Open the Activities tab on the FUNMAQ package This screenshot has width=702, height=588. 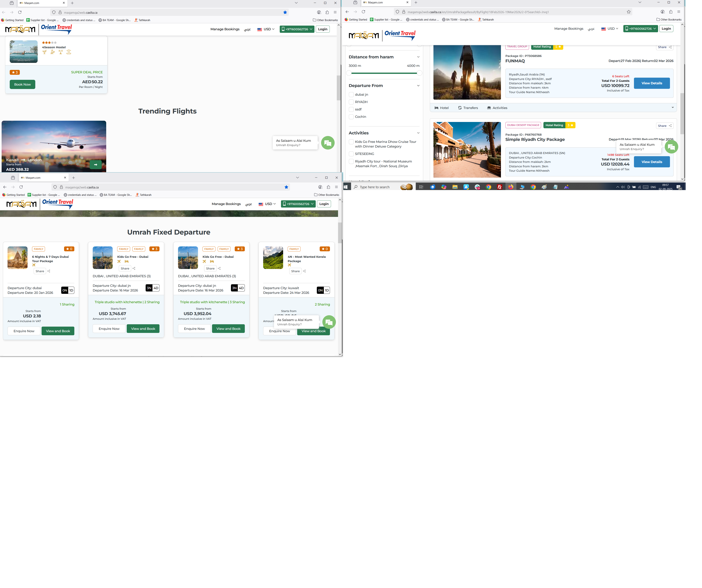(497, 108)
